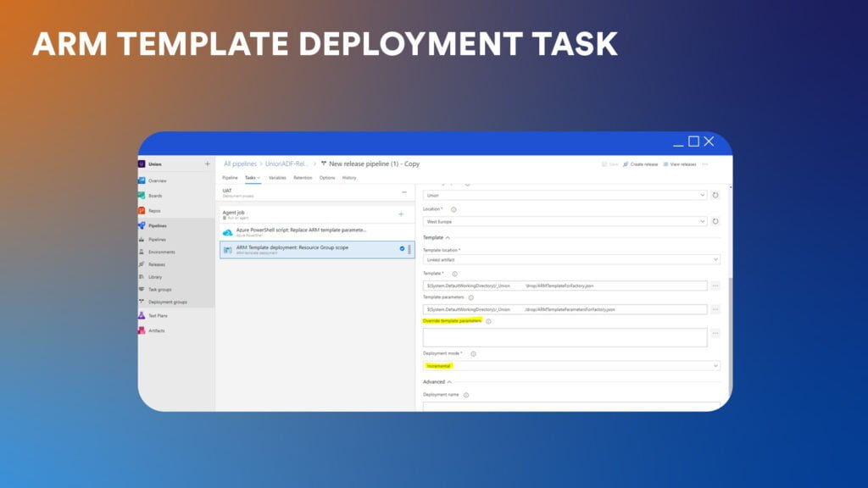Image resolution: width=868 pixels, height=488 pixels.
Task: Navigate back via All pipelines breadcrumb
Action: click(239, 164)
